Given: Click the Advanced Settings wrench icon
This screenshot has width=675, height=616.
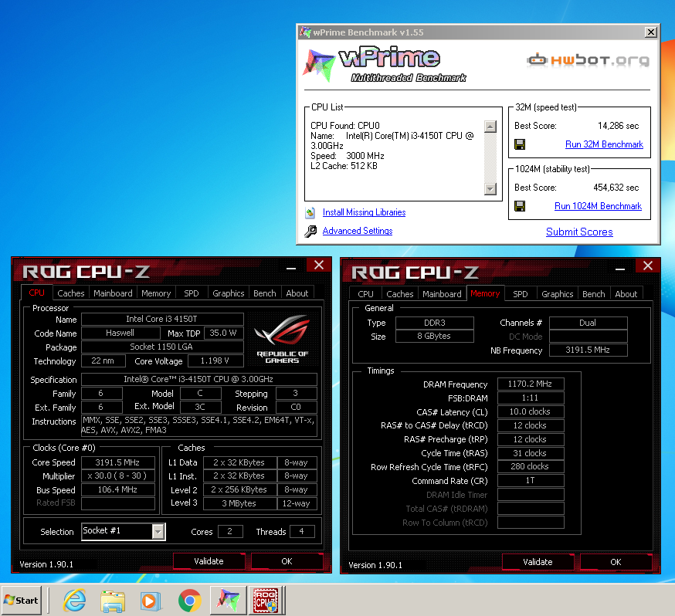Looking at the screenshot, I should click(310, 232).
